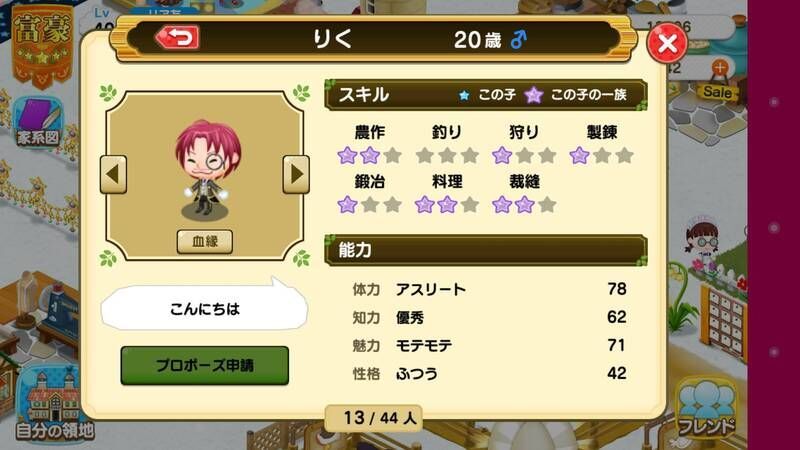Tap the 富豪 rank badge

pos(42,46)
